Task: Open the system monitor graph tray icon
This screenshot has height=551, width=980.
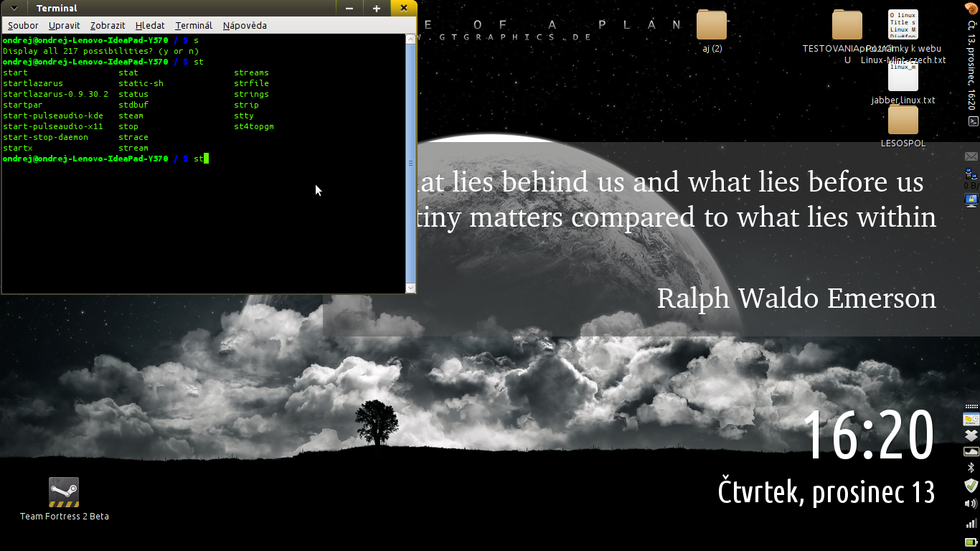Action: coord(971,451)
